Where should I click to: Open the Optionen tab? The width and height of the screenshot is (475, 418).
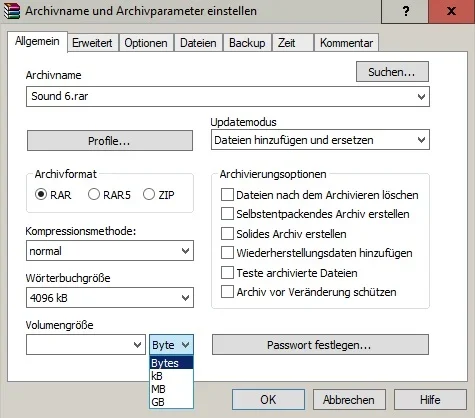pos(146,43)
